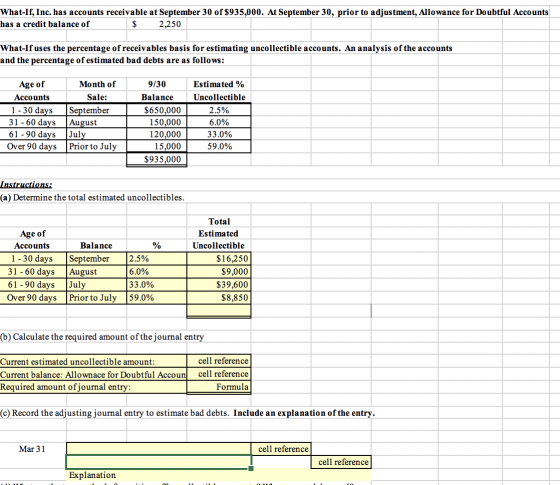Click the credit amount cell reference box
This screenshot has width=560, height=485.
coord(341,462)
